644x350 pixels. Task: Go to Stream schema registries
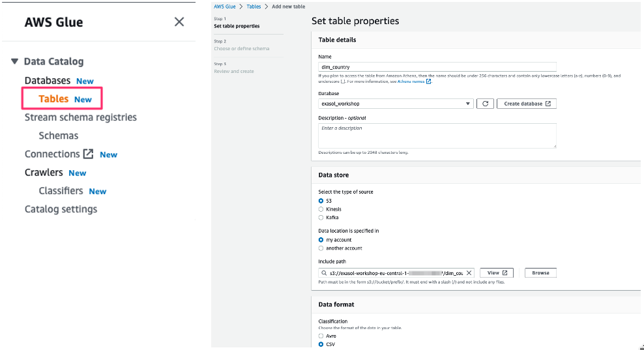[81, 117]
